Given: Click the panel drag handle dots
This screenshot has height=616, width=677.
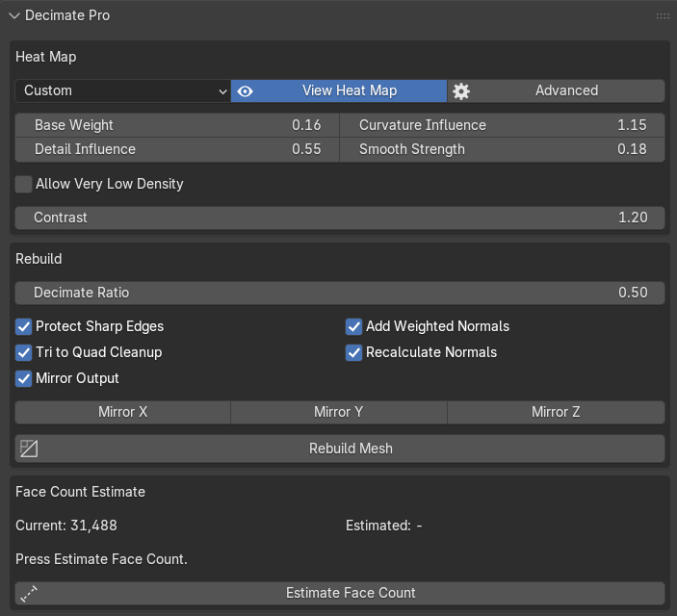Looking at the screenshot, I should coord(663,16).
